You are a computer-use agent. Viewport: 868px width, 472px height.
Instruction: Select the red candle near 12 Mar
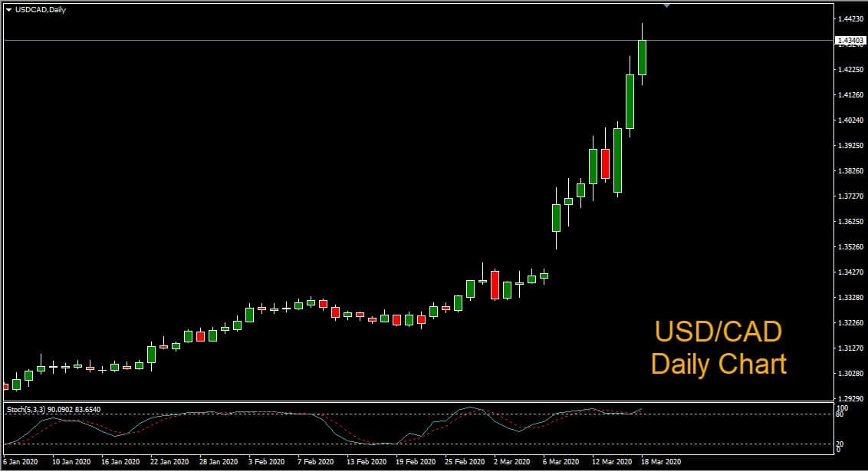605,163
